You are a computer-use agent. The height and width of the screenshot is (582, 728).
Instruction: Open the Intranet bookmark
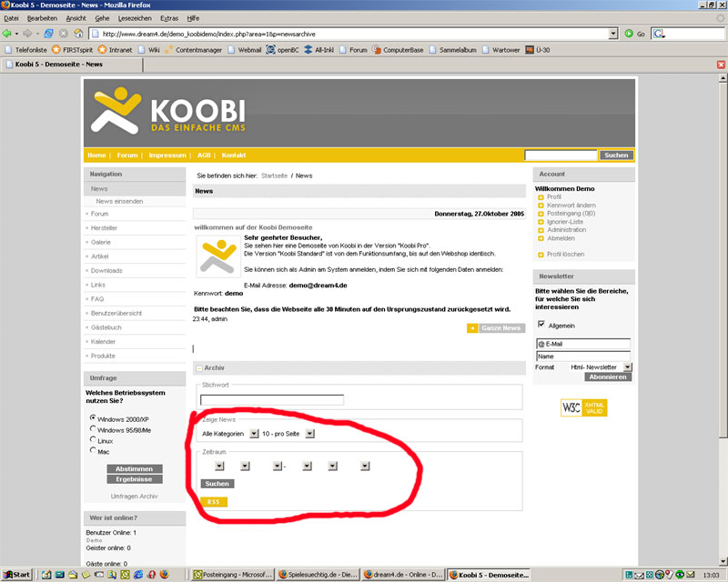click(x=116, y=50)
